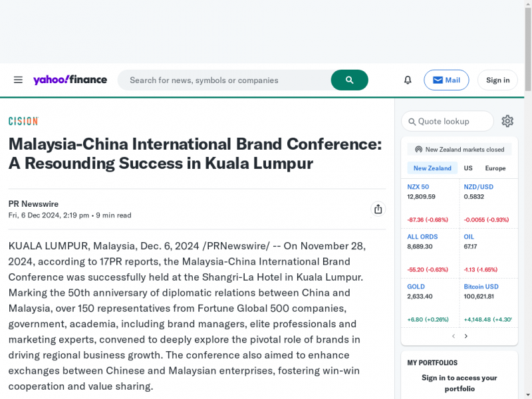This screenshot has width=532, height=399.
Task: Click the Yahoo Finance logo
Action: (70, 80)
